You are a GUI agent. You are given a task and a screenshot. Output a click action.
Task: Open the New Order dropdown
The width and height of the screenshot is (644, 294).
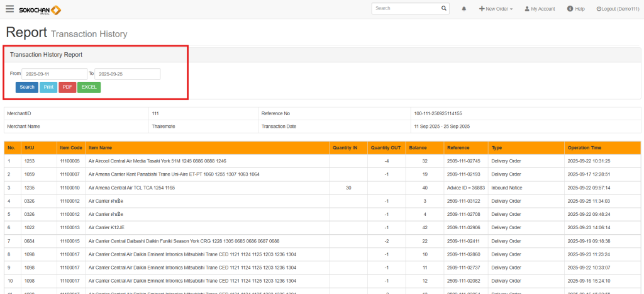tap(496, 9)
